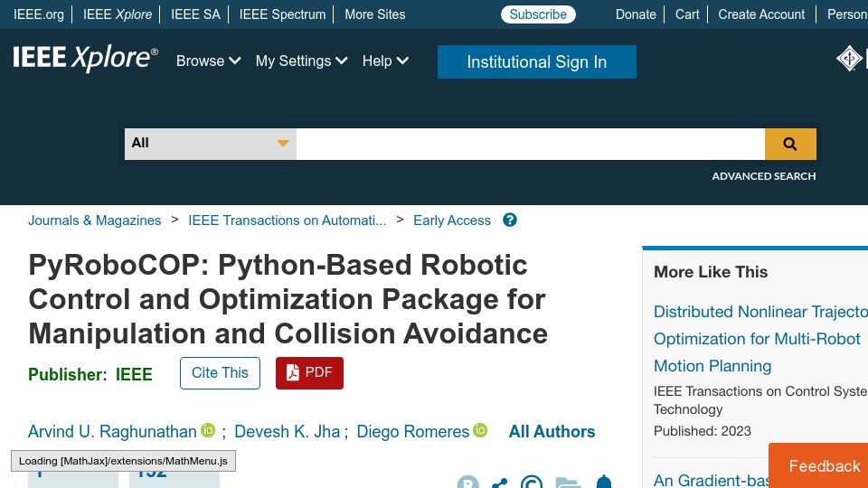Image resolution: width=868 pixels, height=488 pixels.
Task: Open author Diego Romeres' profile
Action: 413,432
